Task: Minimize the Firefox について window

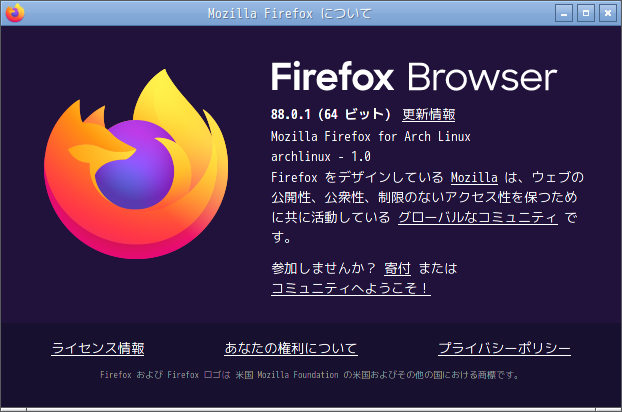Action: 564,13
